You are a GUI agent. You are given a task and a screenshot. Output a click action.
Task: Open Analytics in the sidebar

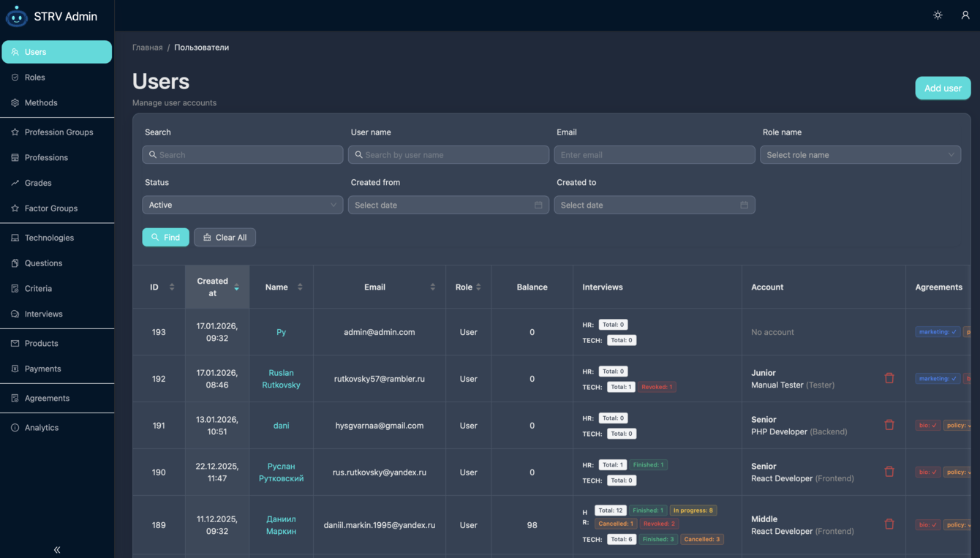(42, 428)
